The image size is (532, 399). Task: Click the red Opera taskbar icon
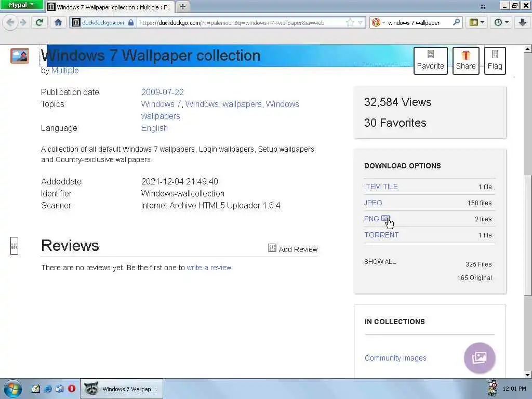point(72,389)
